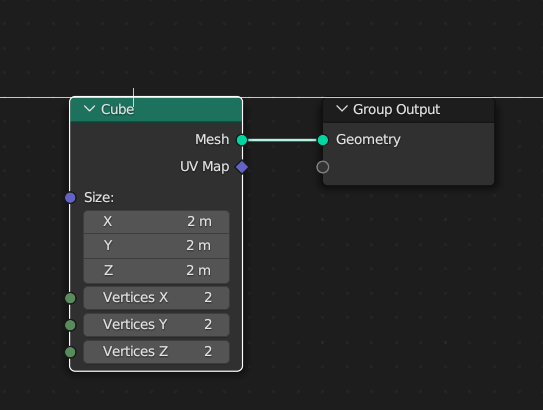Click the Size vector input socket
The height and width of the screenshot is (410, 543).
(x=70, y=197)
